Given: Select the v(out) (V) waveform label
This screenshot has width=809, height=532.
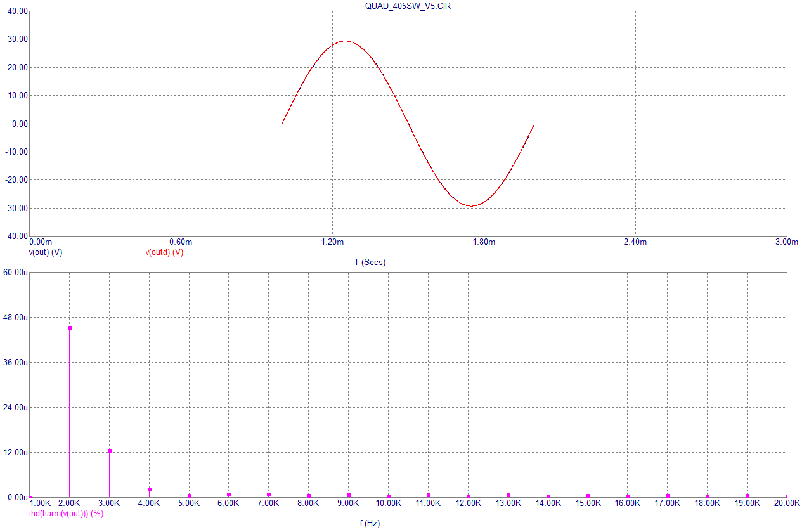Looking at the screenshot, I should coord(46,252).
